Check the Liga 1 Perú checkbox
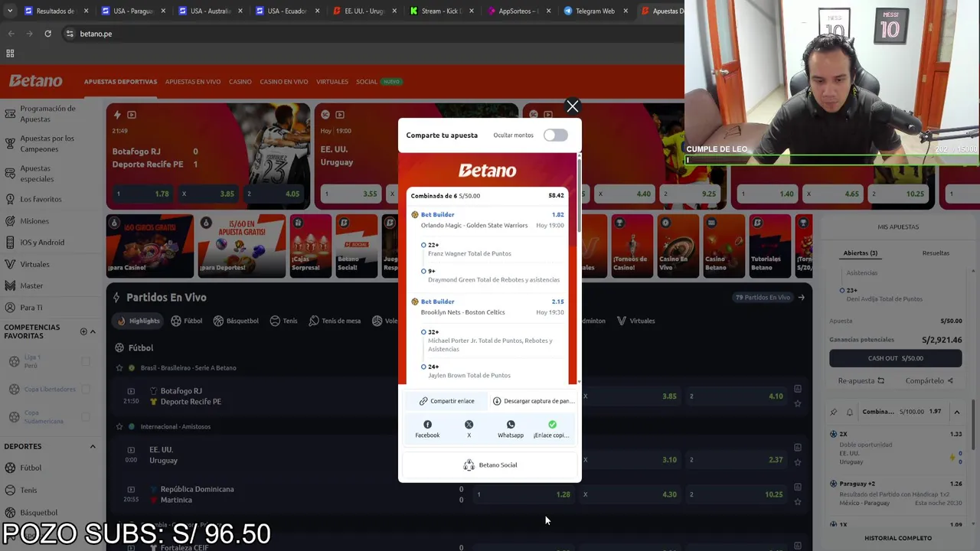Viewport: 980px width, 551px height. coord(86,361)
